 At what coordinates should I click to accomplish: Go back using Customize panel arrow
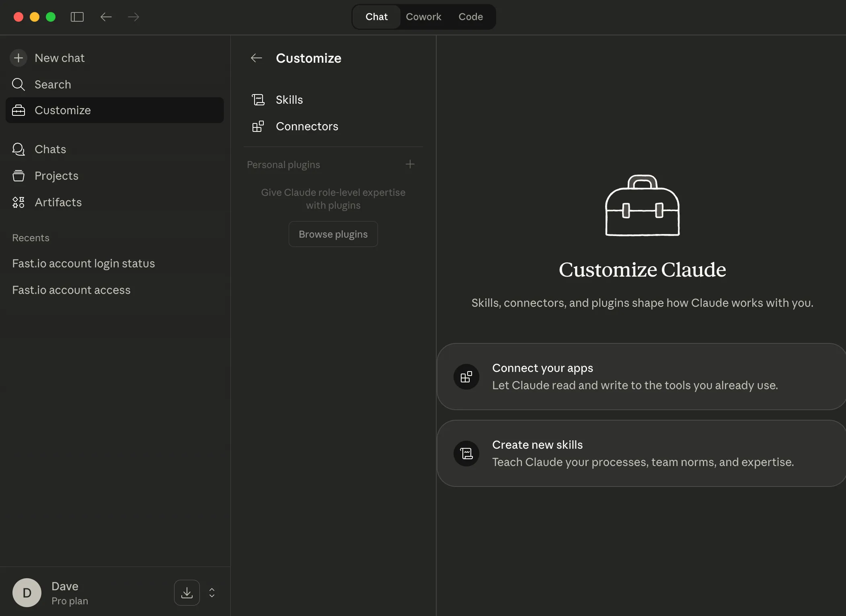pos(256,58)
